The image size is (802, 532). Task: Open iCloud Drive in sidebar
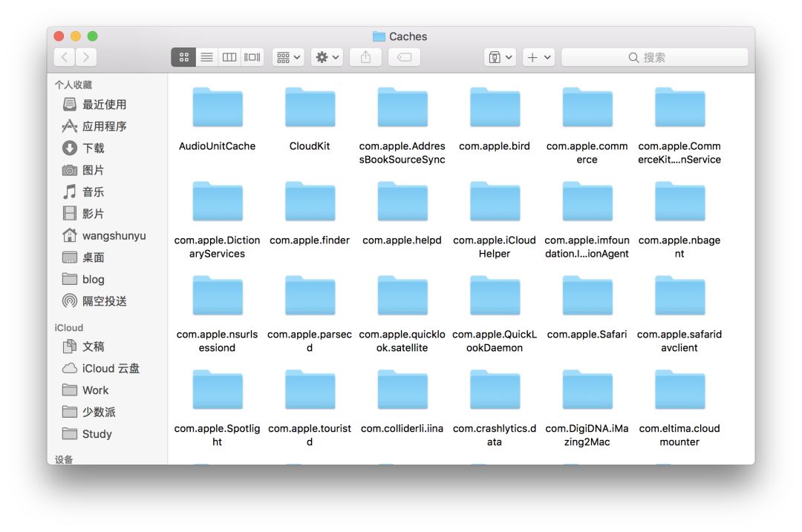click(x=110, y=369)
